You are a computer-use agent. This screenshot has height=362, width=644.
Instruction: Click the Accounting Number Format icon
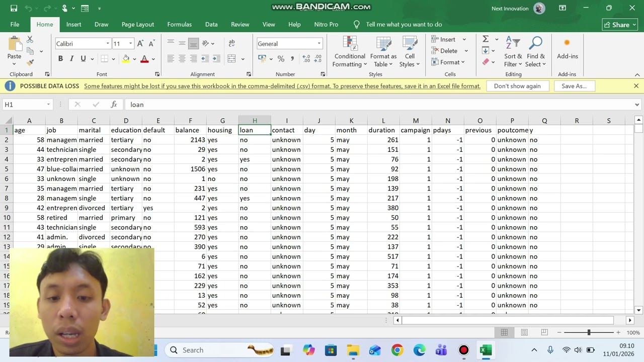tap(262, 59)
